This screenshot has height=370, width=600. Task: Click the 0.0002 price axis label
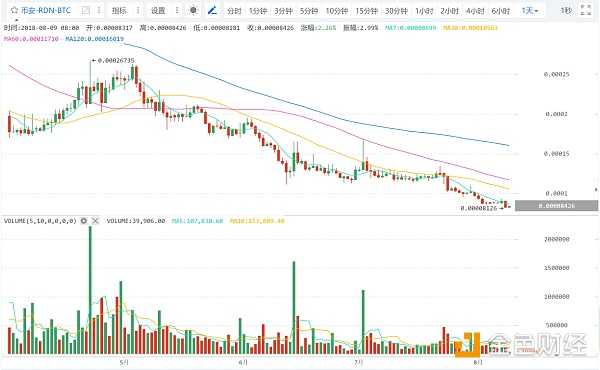click(556, 114)
